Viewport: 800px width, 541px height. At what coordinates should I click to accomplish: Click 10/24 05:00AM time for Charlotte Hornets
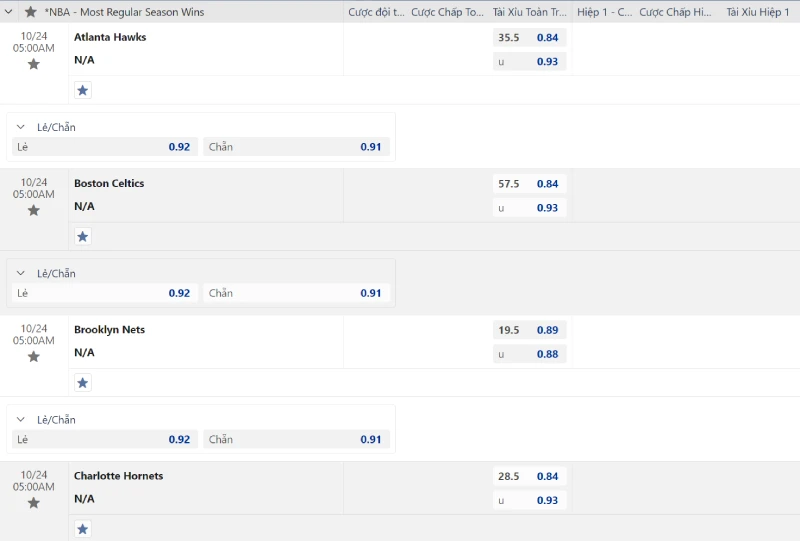[x=34, y=481]
